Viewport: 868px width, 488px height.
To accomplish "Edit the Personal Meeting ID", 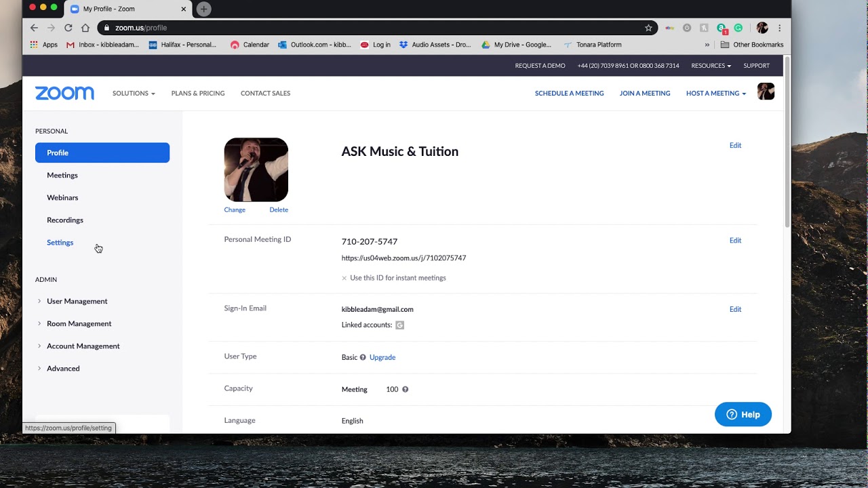I will [x=735, y=241].
